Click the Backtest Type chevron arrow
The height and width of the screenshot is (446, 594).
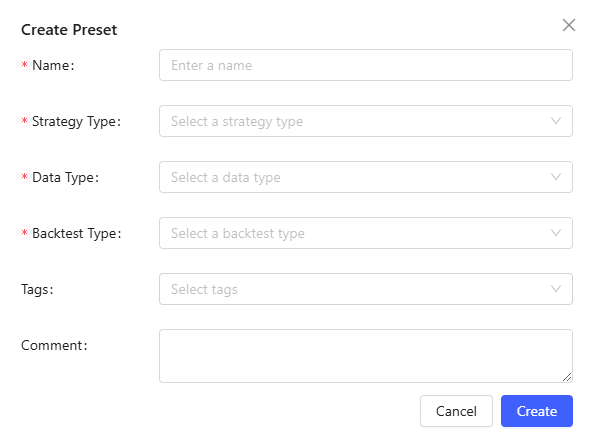tap(556, 233)
